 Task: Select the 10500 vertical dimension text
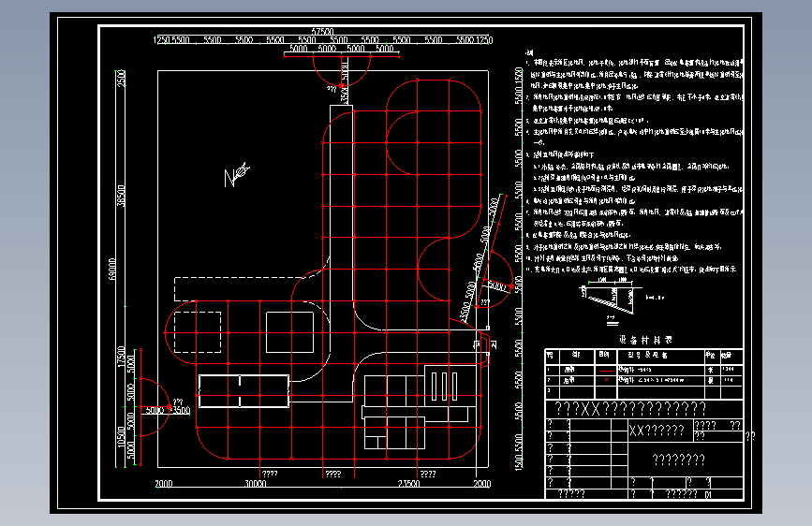121,436
